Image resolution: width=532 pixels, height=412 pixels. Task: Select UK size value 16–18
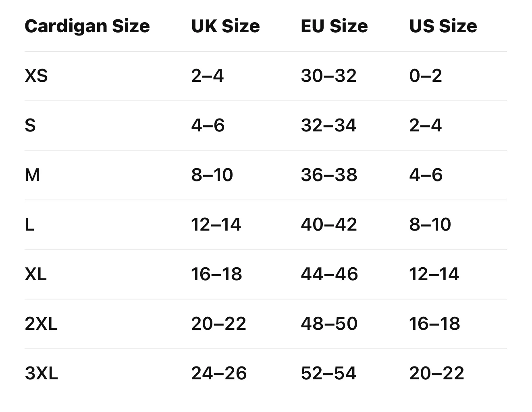[x=216, y=274]
